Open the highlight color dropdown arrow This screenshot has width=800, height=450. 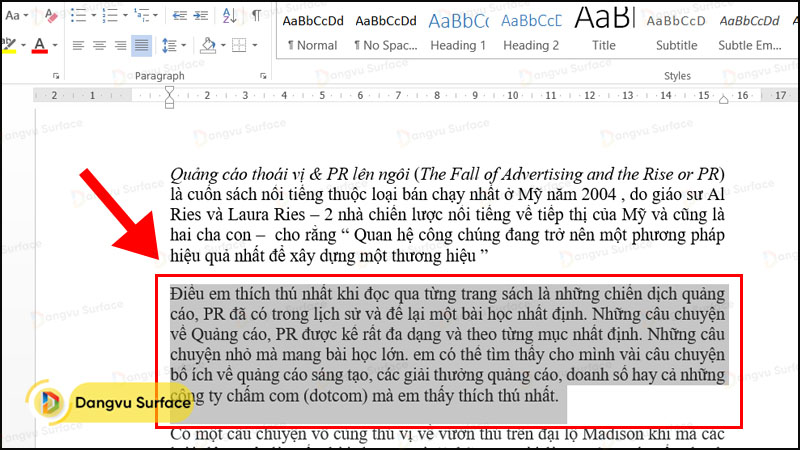click(23, 45)
